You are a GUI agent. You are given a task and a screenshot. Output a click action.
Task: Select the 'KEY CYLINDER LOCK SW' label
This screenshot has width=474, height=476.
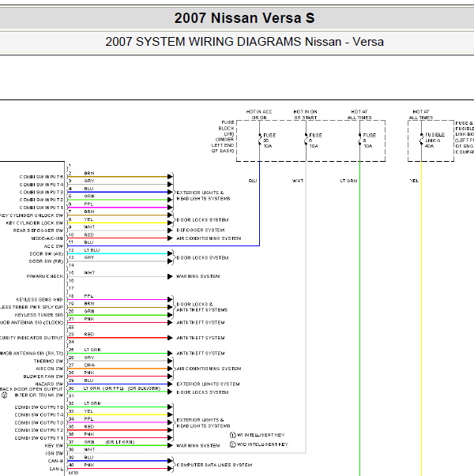[35, 223]
